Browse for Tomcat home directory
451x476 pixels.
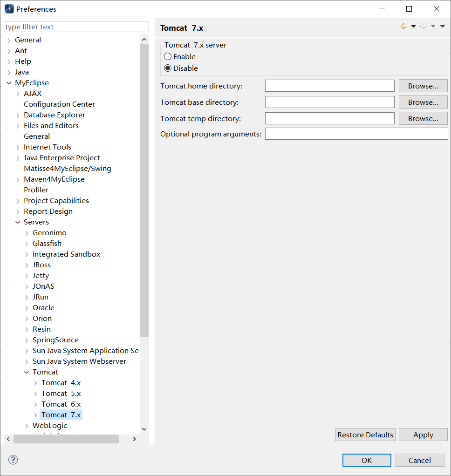423,86
